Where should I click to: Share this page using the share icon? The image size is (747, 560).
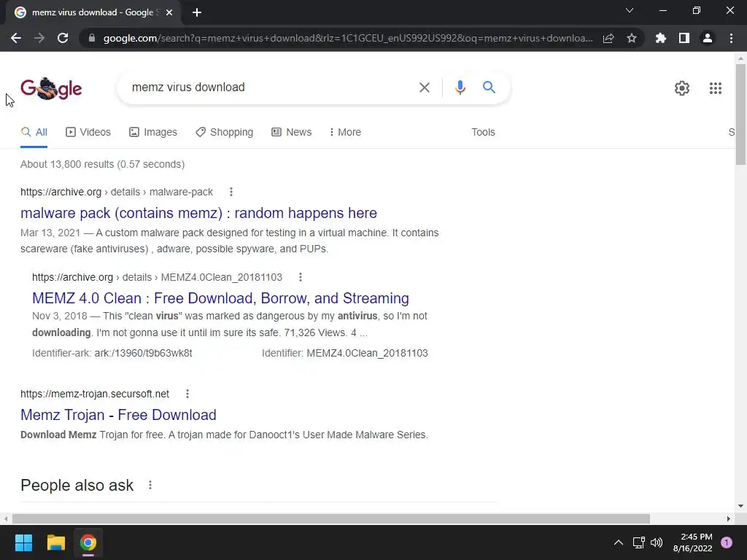608,38
